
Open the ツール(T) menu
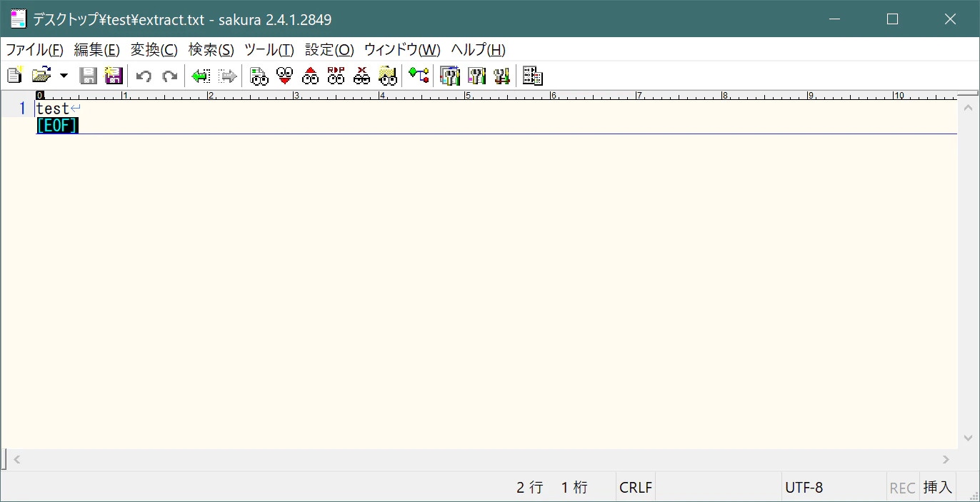269,50
